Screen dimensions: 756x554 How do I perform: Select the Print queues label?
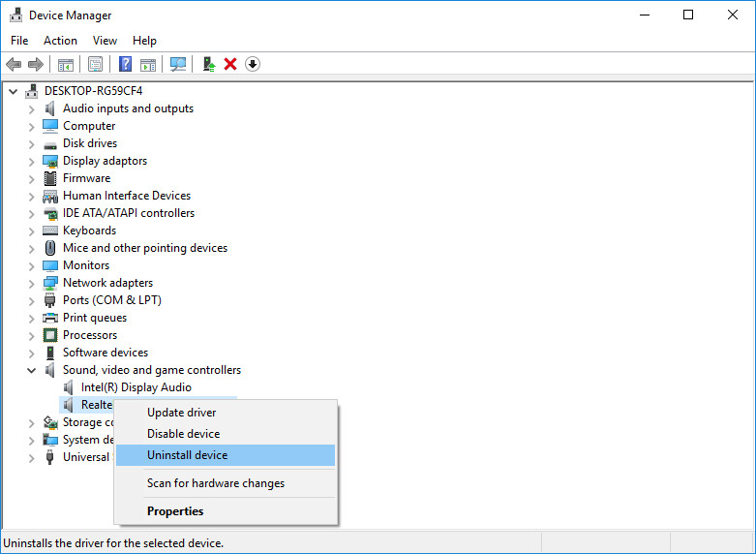pyautogui.click(x=95, y=318)
